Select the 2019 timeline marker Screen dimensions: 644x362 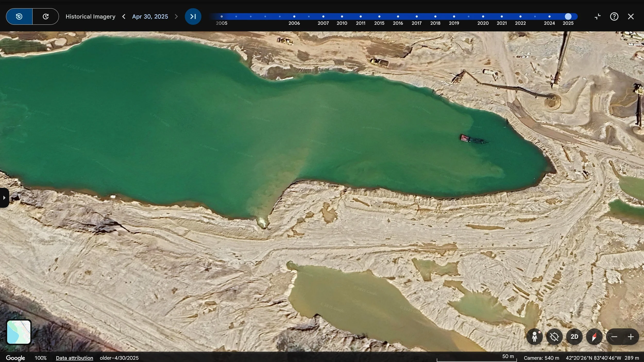pyautogui.click(x=454, y=16)
